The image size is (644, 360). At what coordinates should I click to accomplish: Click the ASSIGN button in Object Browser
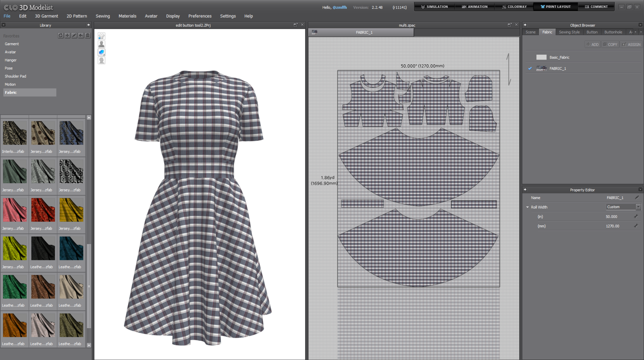631,45
